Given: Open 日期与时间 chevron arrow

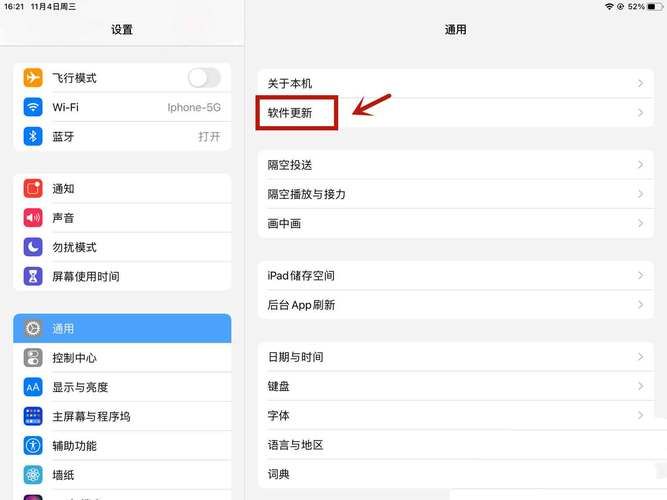Looking at the screenshot, I should (640, 357).
